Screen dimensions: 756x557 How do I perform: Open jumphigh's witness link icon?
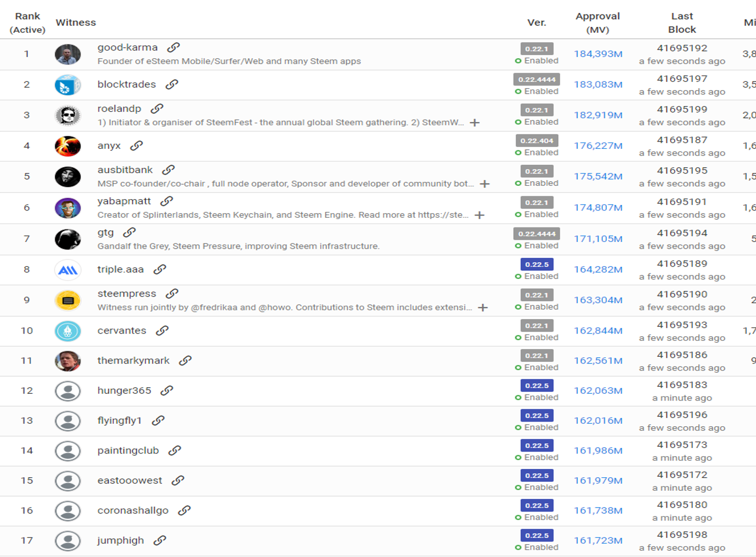coord(160,540)
